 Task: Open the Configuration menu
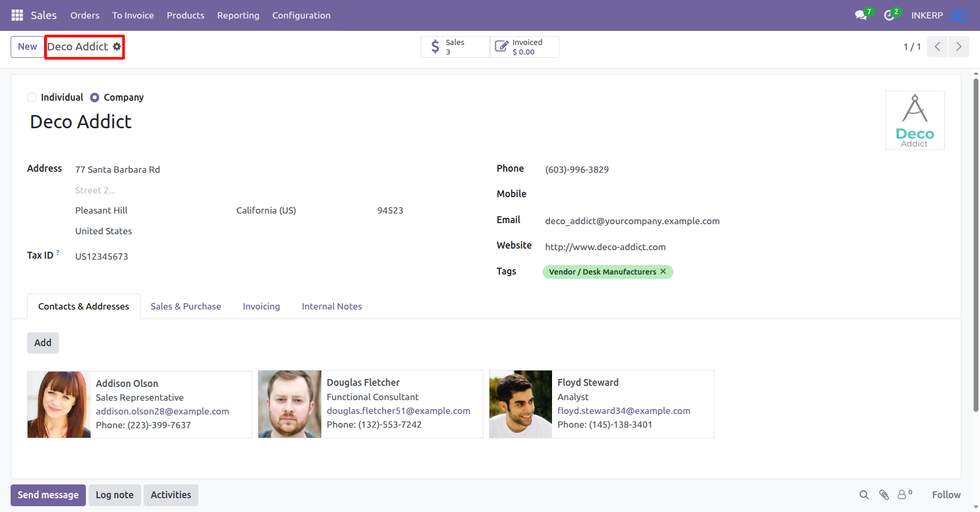(301, 15)
